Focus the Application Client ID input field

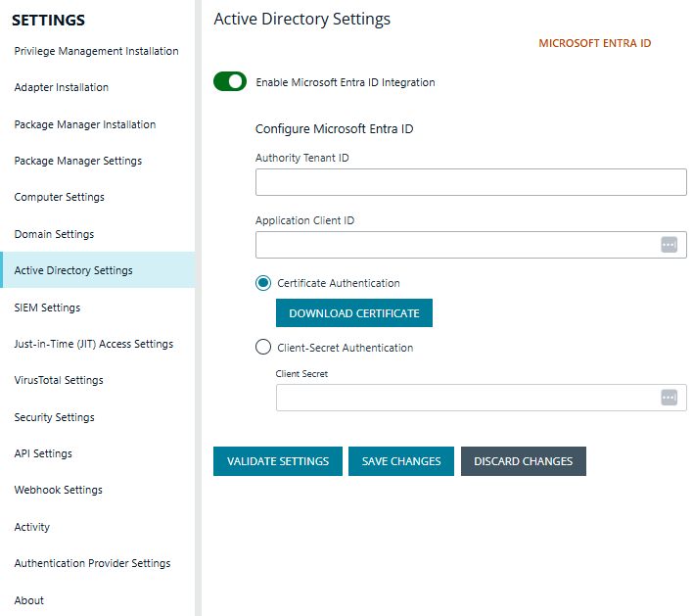click(x=471, y=245)
